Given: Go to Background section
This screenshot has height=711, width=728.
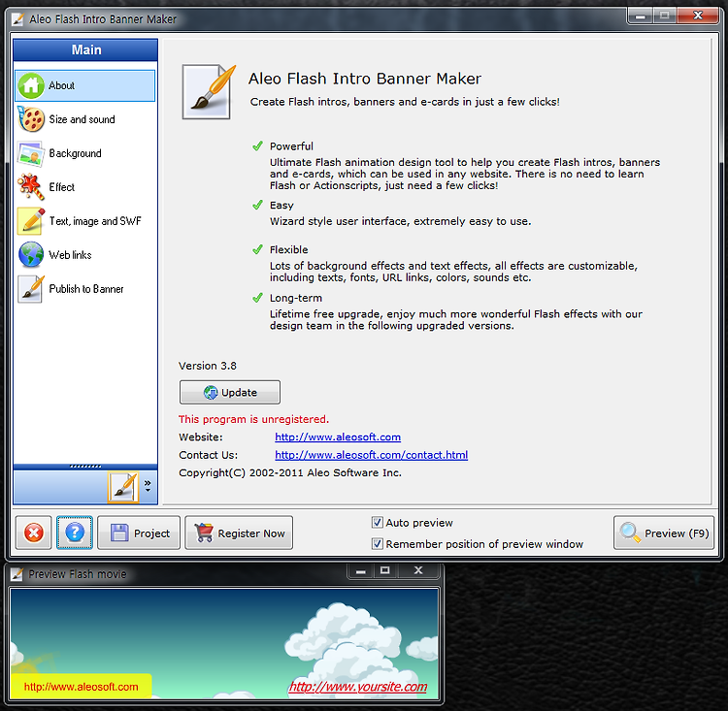Looking at the screenshot, I should 85,153.
